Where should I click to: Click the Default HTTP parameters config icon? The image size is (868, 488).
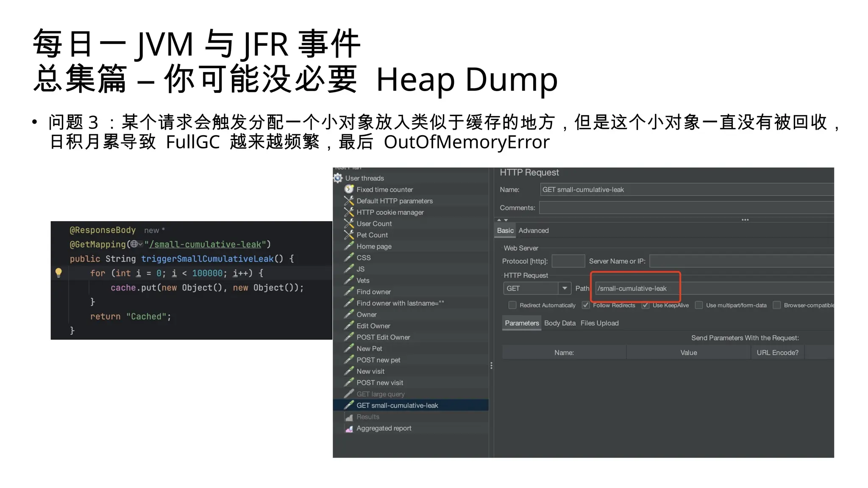(x=349, y=201)
